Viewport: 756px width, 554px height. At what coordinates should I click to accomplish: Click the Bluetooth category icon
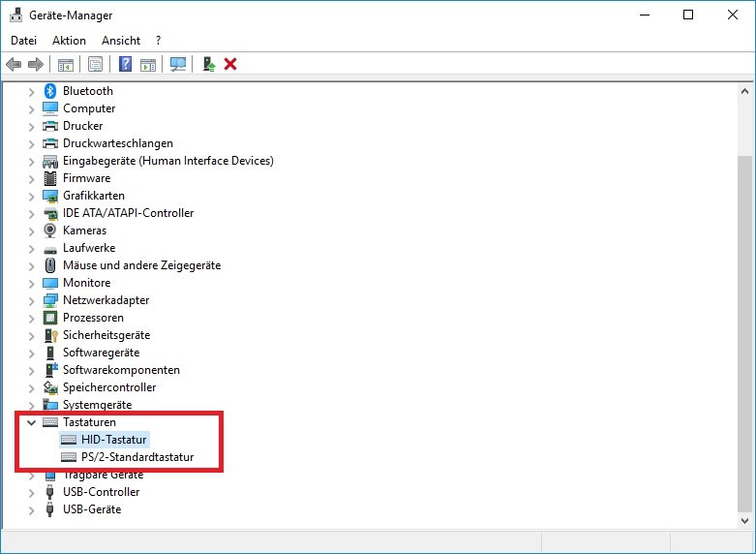pos(50,91)
